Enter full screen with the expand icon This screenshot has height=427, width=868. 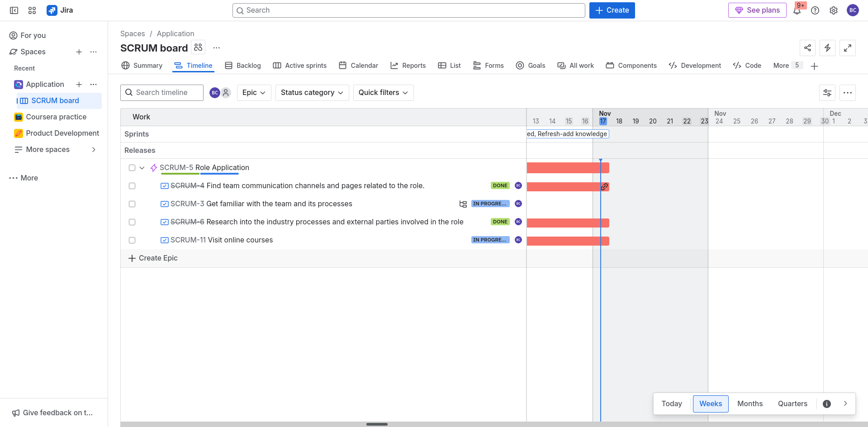tap(847, 48)
